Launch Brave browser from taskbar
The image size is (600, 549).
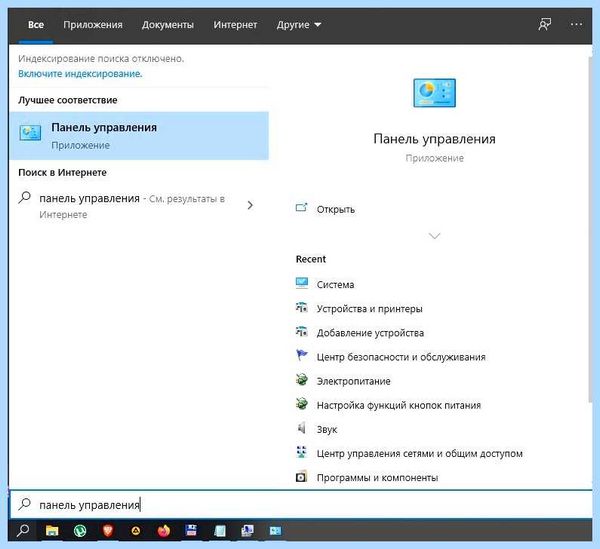108,530
